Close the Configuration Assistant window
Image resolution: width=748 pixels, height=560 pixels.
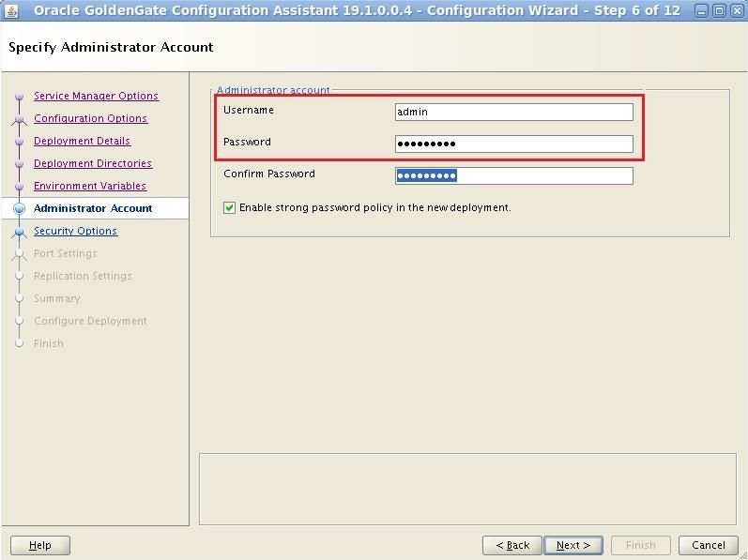click(x=737, y=10)
